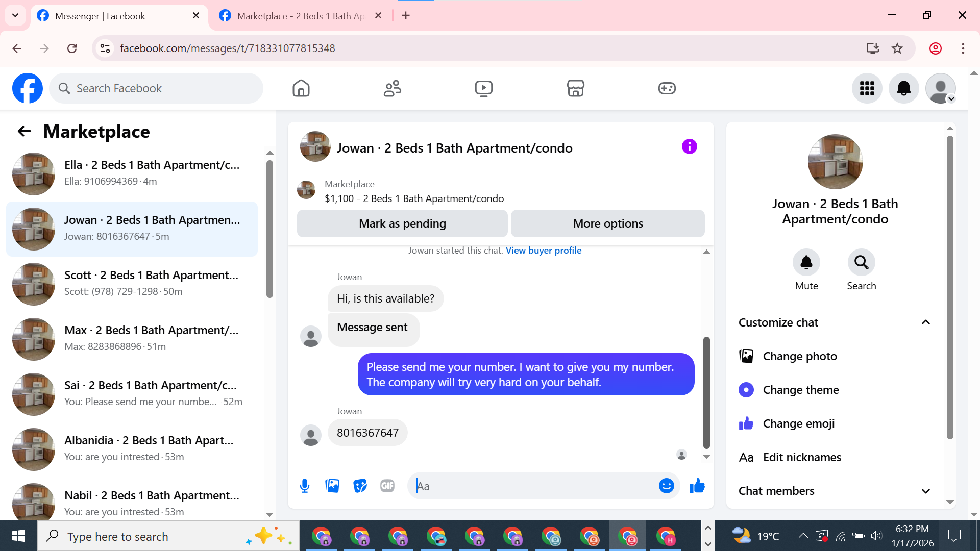Open the account profile dropdown menu
This screenshot has height=551, width=980.
click(941, 88)
